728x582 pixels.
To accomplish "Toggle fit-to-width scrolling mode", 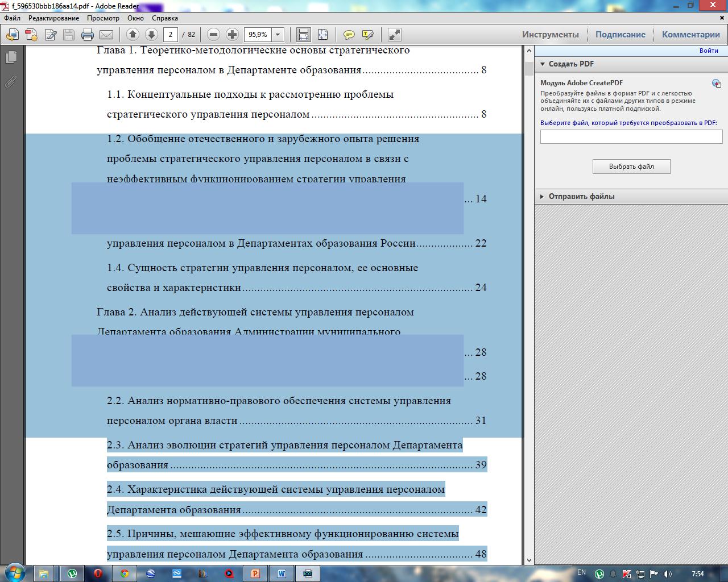I will (304, 35).
